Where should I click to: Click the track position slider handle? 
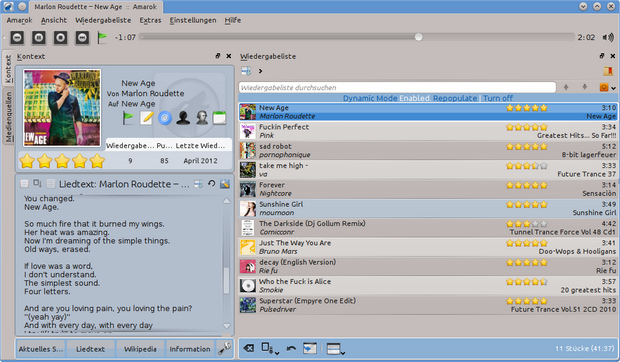coord(418,37)
